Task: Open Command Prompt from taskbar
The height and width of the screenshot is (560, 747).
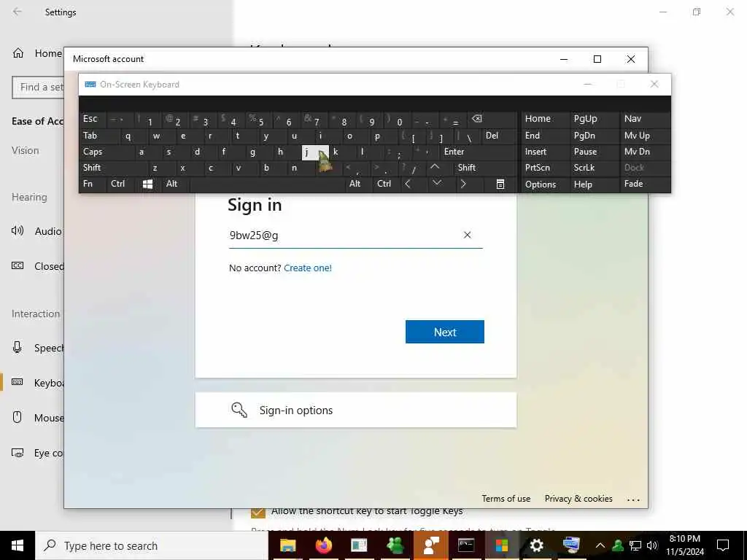Action: [465, 545]
